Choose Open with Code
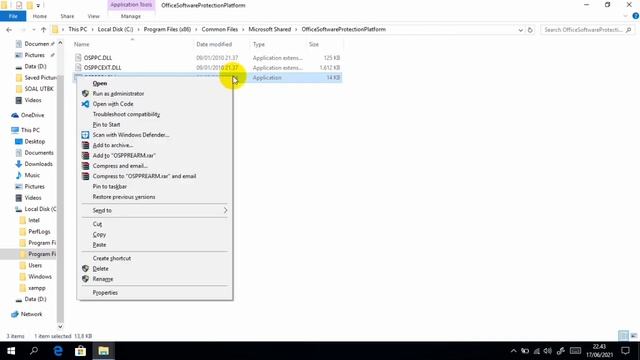640x360 pixels. pyautogui.click(x=113, y=104)
